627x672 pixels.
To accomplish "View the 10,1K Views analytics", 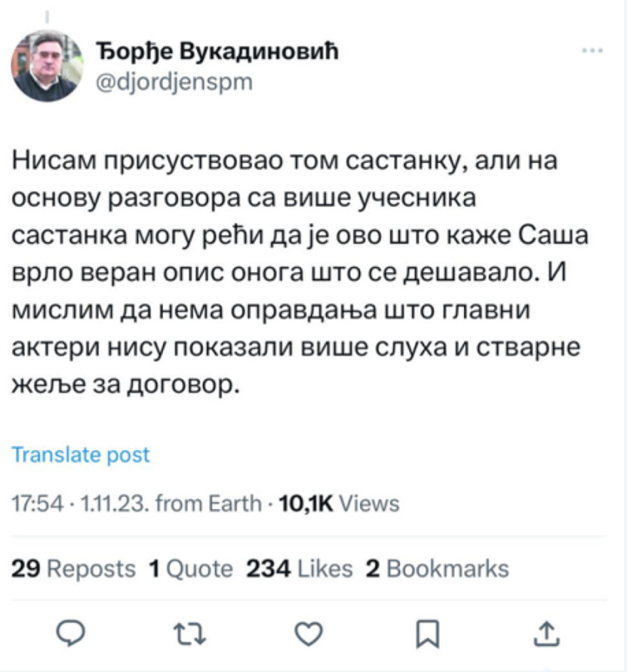I will click(x=339, y=503).
